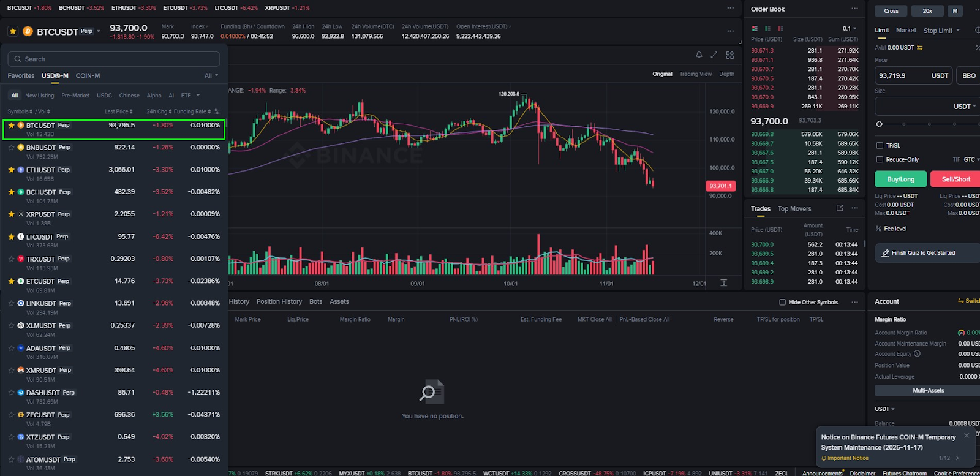Click the Buy/Long button

tap(900, 179)
